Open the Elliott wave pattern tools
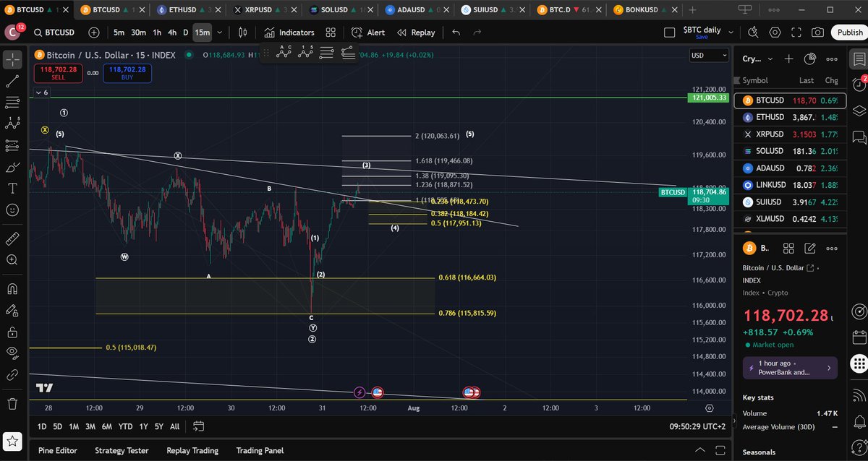 [x=12, y=124]
